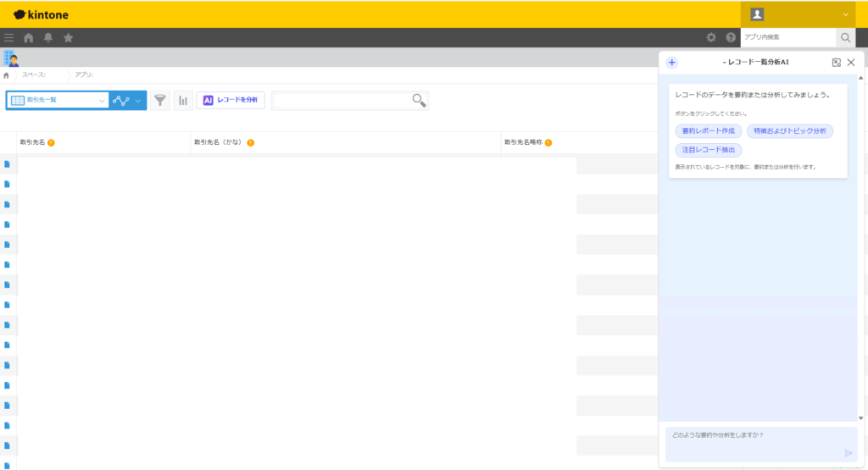Open the help question mark icon
The width and height of the screenshot is (868, 470).
(731, 37)
